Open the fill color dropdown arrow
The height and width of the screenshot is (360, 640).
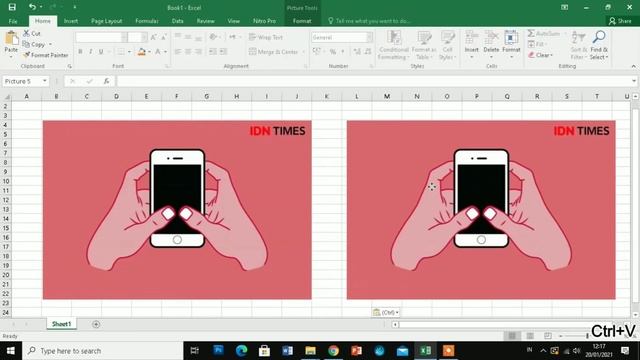149,52
